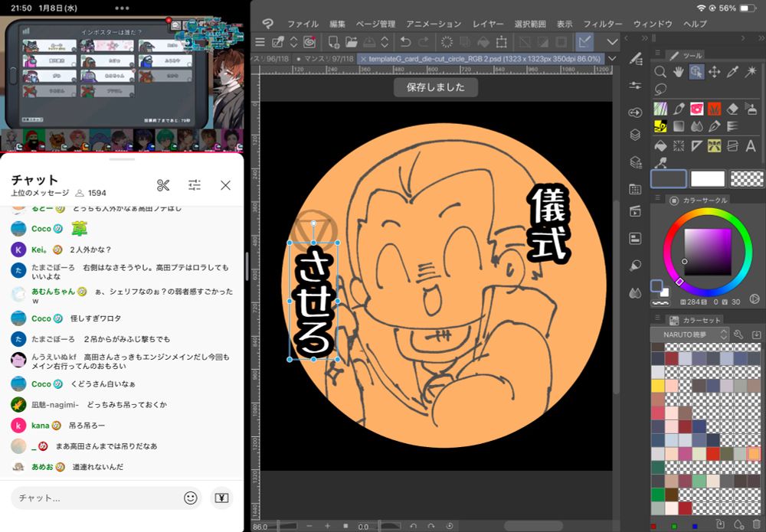Toggle the color space circle play button
This screenshot has height=532, width=766.
pyautogui.click(x=755, y=299)
